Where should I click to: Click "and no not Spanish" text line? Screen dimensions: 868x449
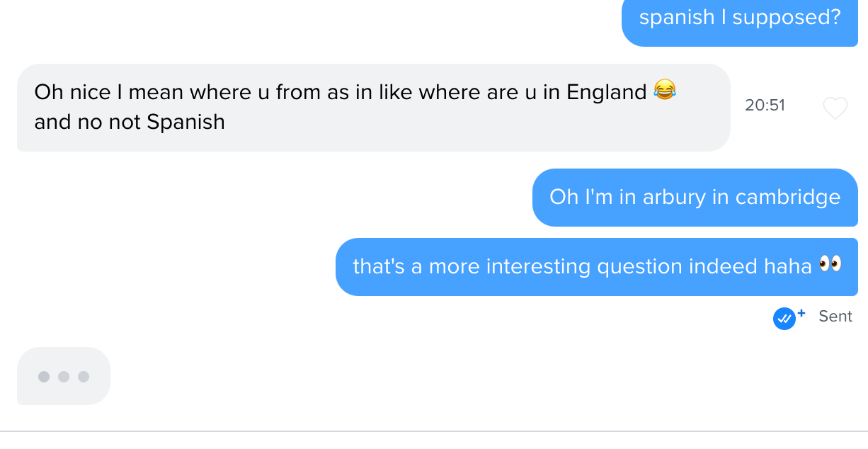(130, 122)
